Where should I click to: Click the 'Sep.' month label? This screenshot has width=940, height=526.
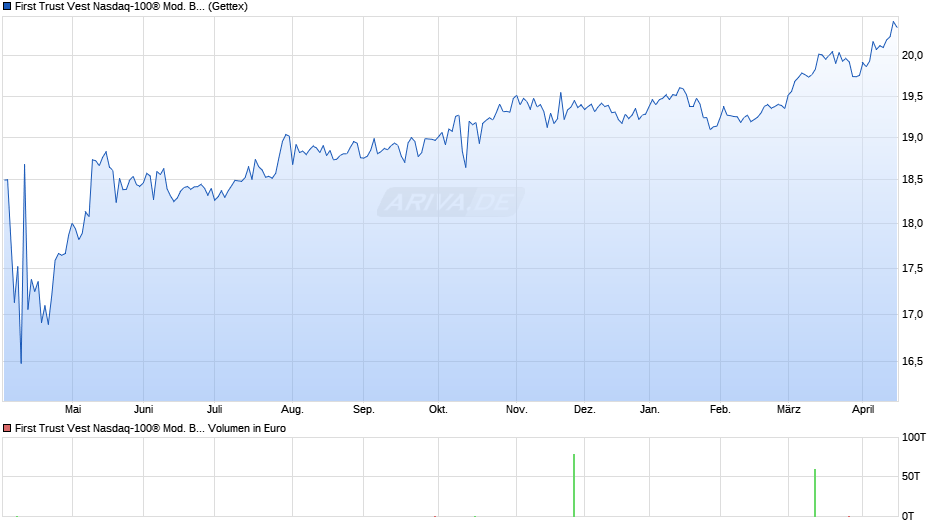click(363, 409)
